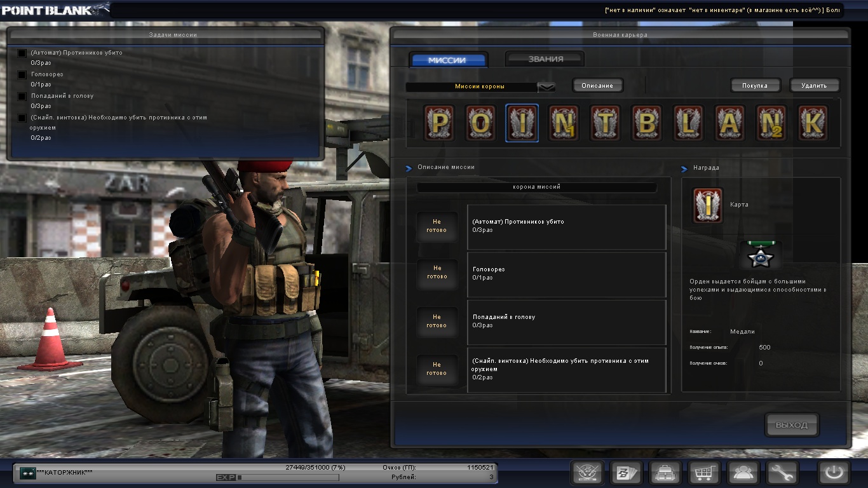Open the friends community icon
Image resolution: width=868 pixels, height=488 pixels.
click(743, 473)
